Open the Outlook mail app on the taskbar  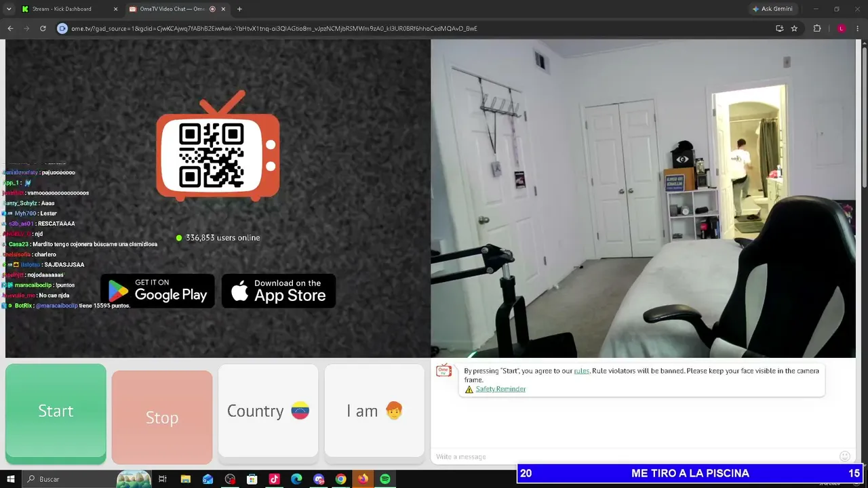coord(208,479)
